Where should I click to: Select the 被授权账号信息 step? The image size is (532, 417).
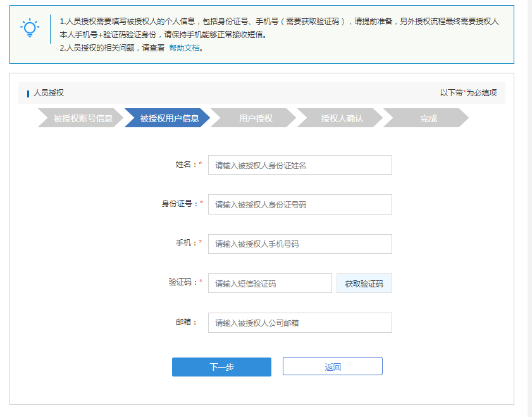(79, 118)
